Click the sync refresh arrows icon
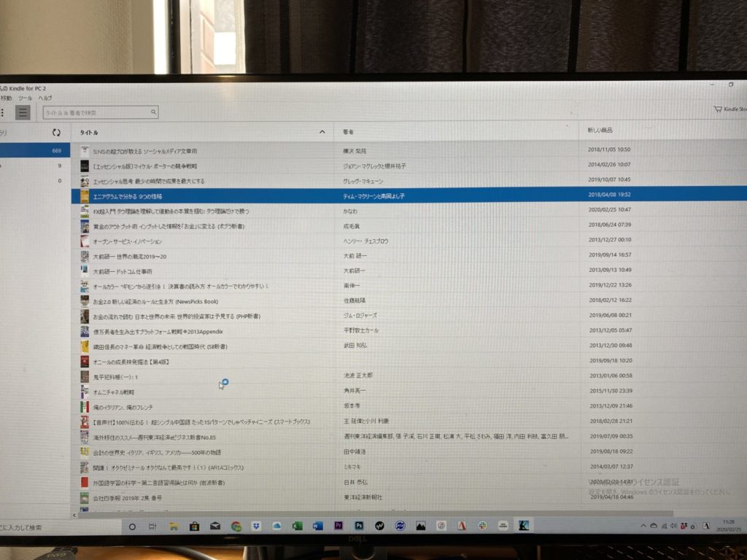Viewport: 747px width, 560px height. [x=56, y=133]
